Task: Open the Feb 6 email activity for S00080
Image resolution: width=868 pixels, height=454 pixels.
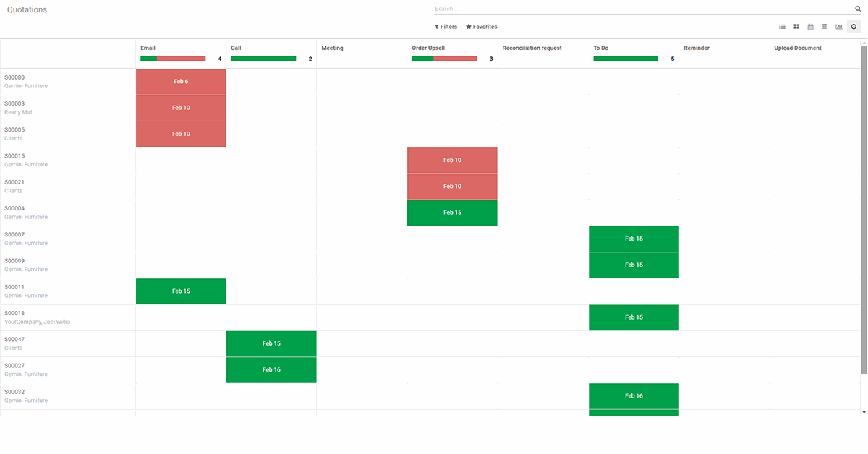Action: [181, 82]
